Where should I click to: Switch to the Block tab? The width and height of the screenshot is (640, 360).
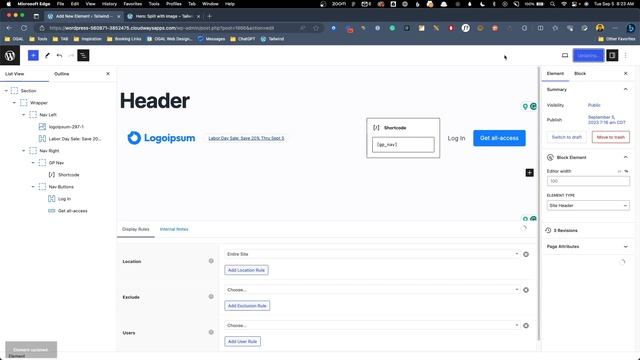580,73
